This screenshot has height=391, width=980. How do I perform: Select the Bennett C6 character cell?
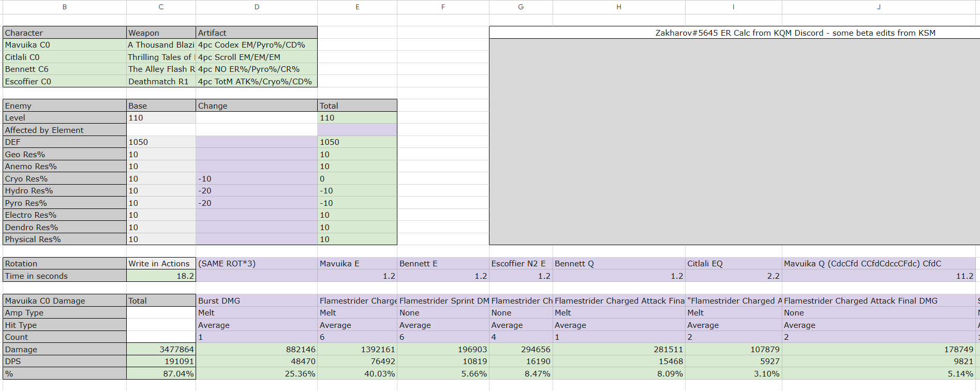(65, 69)
